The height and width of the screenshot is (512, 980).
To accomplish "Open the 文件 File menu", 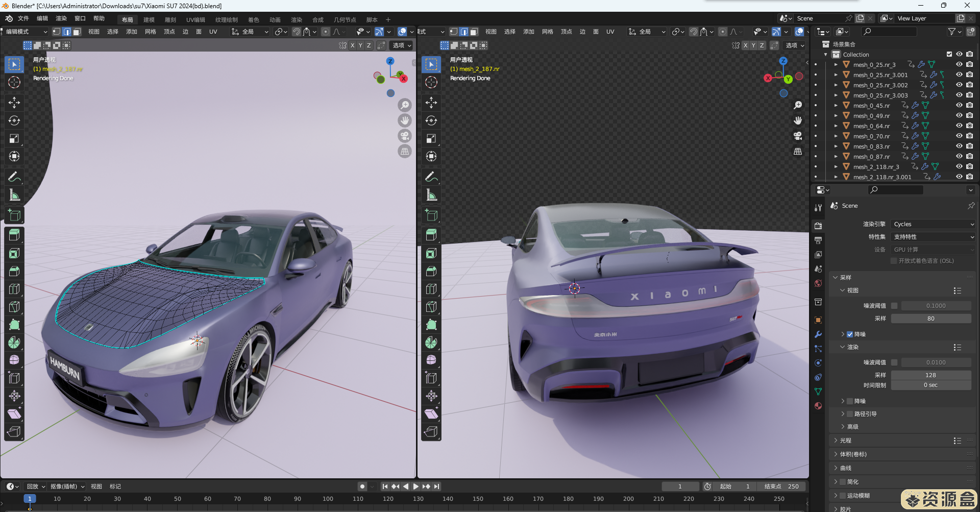I will [x=23, y=18].
